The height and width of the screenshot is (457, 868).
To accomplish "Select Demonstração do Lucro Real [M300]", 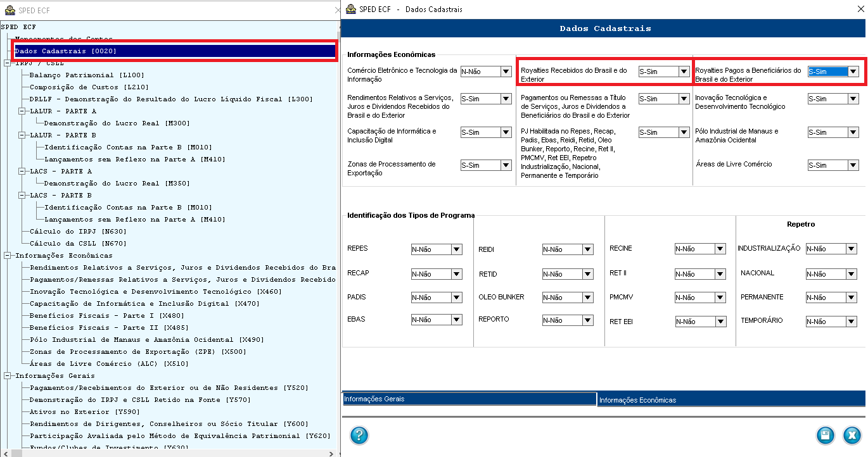I will (117, 123).
